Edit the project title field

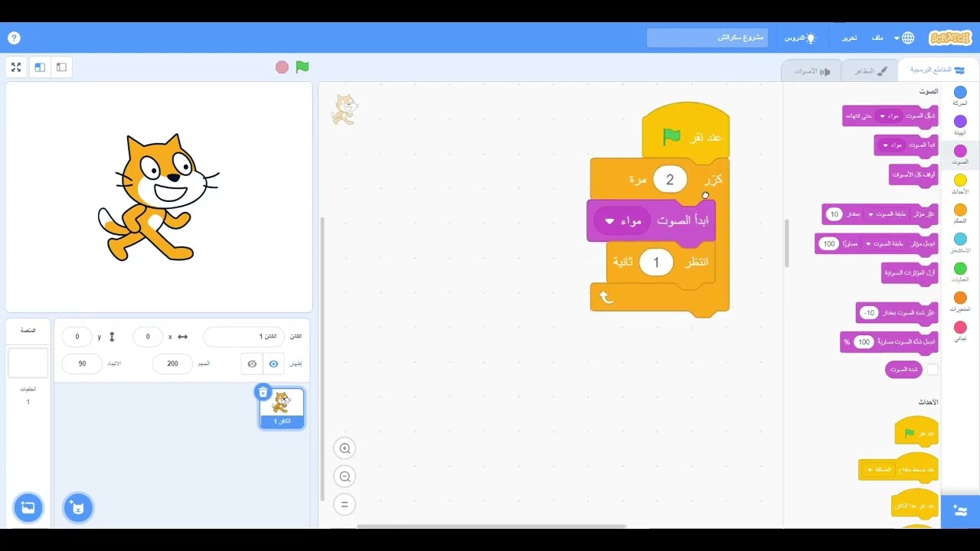tap(707, 38)
